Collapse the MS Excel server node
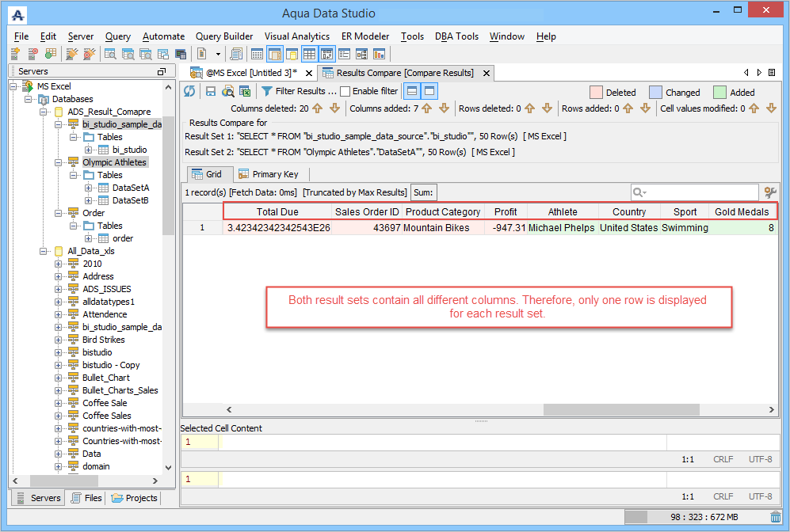The height and width of the screenshot is (532, 790). [x=13, y=86]
